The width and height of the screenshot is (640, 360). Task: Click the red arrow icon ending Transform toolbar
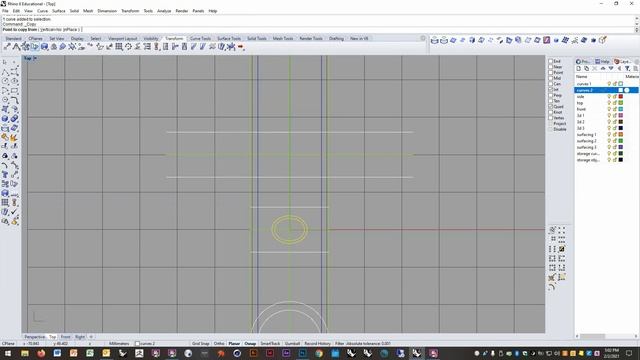tap(240, 47)
